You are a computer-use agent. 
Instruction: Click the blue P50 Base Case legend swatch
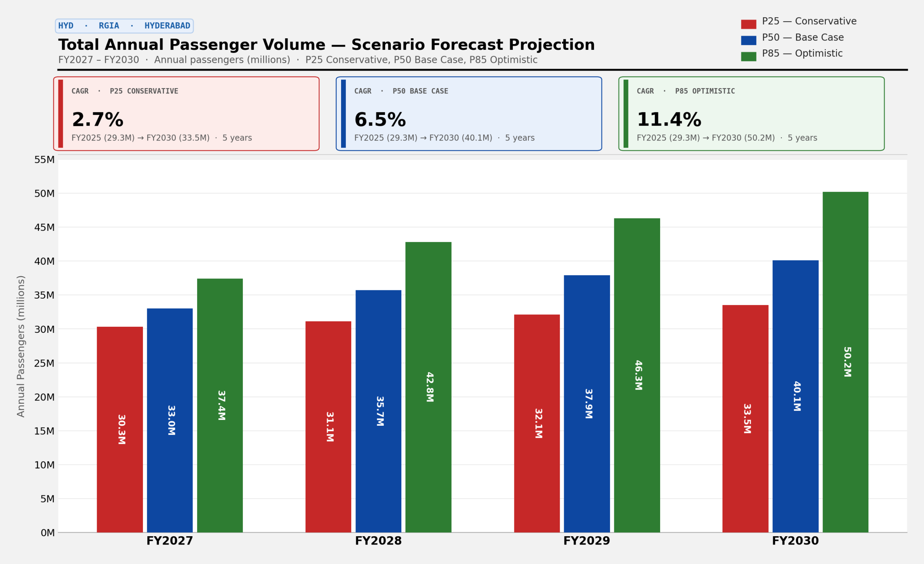tap(748, 40)
